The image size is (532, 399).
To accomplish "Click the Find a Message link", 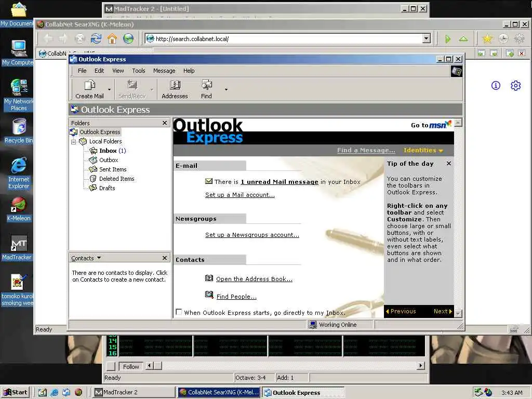I will [366, 150].
